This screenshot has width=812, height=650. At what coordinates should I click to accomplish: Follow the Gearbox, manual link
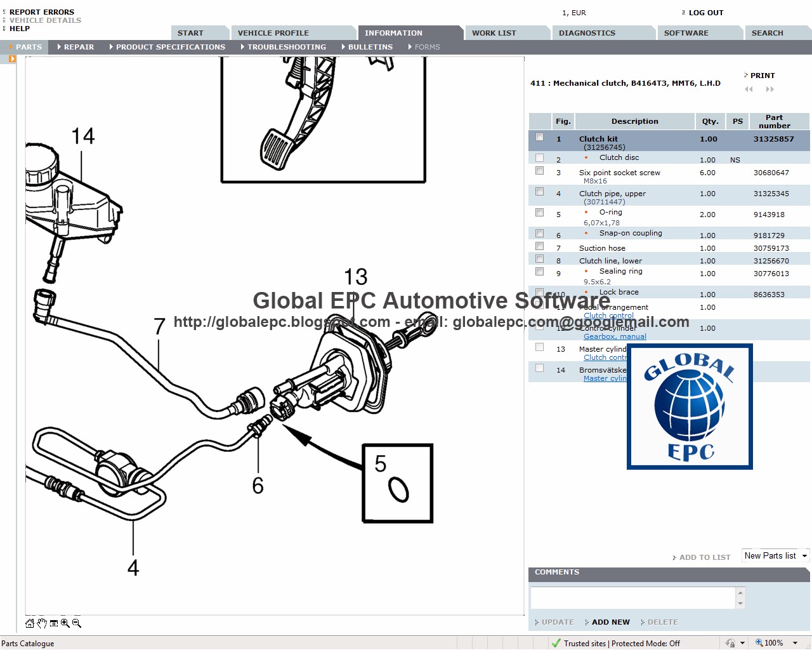pos(614,336)
